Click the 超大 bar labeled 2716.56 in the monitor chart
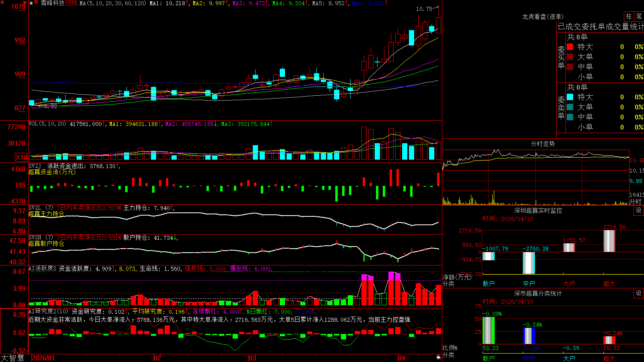This screenshot has width=644, height=362. (x=609, y=241)
